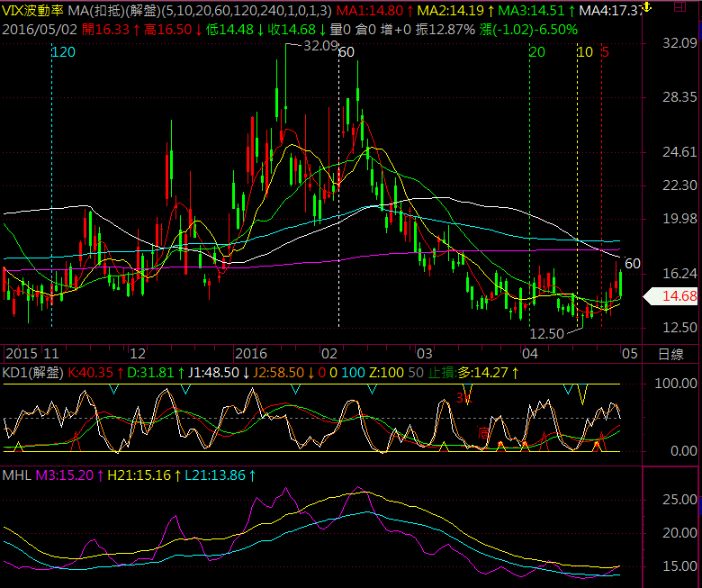Click the red 5 deduction marker label

[x=606, y=52]
